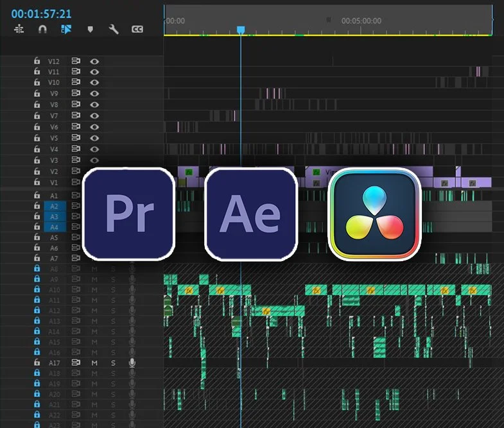Unlock audio track A13
504x428 pixels.
click(37, 320)
